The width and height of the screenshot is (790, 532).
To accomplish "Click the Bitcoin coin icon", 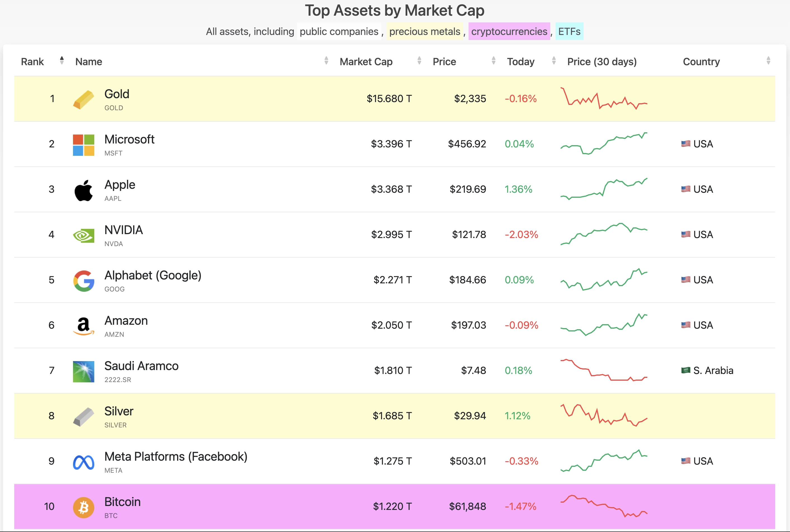I will 83,508.
